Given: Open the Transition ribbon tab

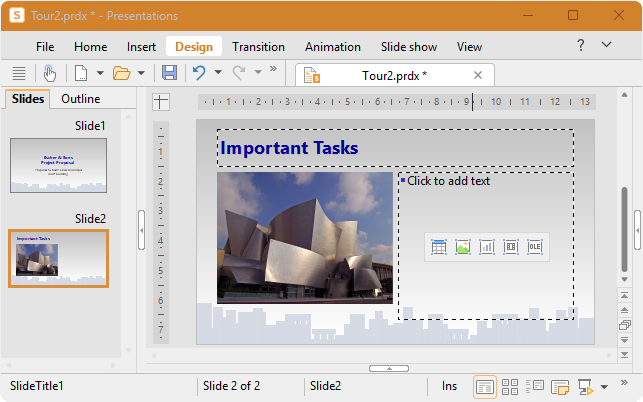Looking at the screenshot, I should (x=258, y=47).
